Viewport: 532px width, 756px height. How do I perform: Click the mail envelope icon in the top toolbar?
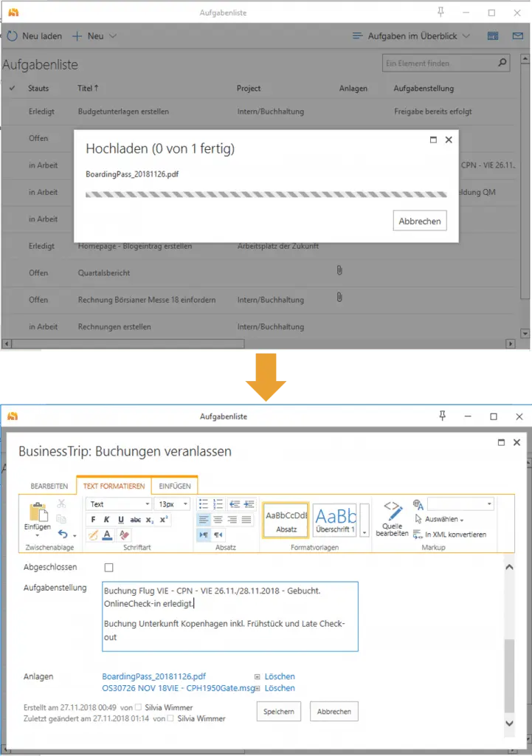pos(518,36)
